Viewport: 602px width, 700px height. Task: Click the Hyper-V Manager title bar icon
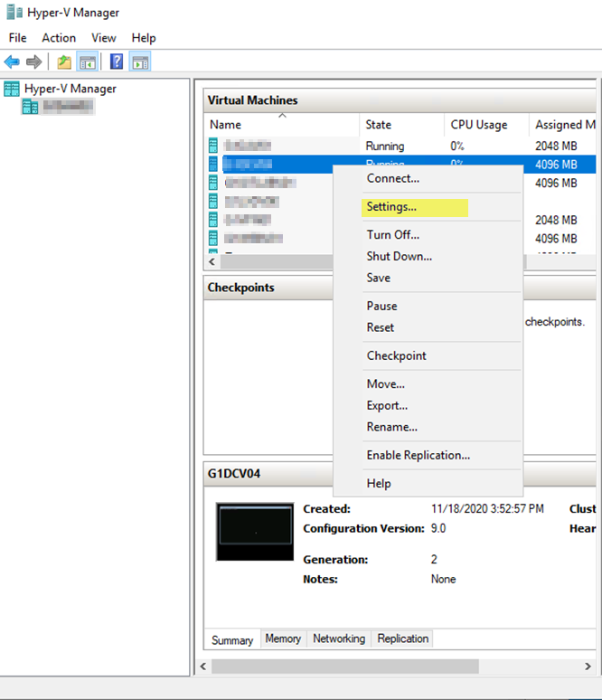pos(14,12)
